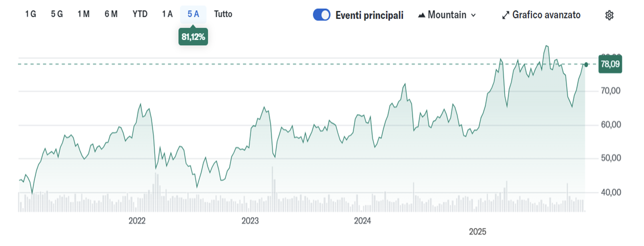644x246 pixels.
Task: Click the 81,12% performance badge
Action: (x=193, y=37)
